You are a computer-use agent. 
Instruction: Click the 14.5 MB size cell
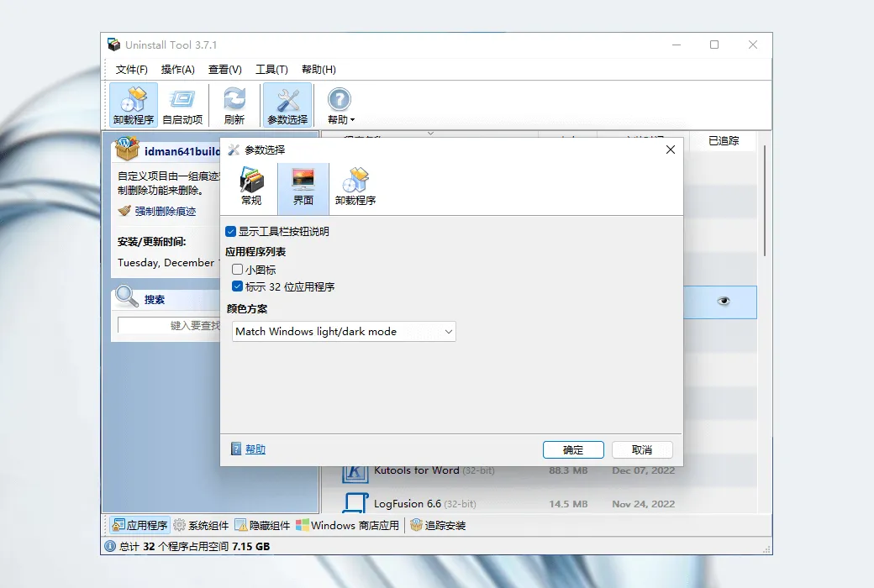coord(568,504)
